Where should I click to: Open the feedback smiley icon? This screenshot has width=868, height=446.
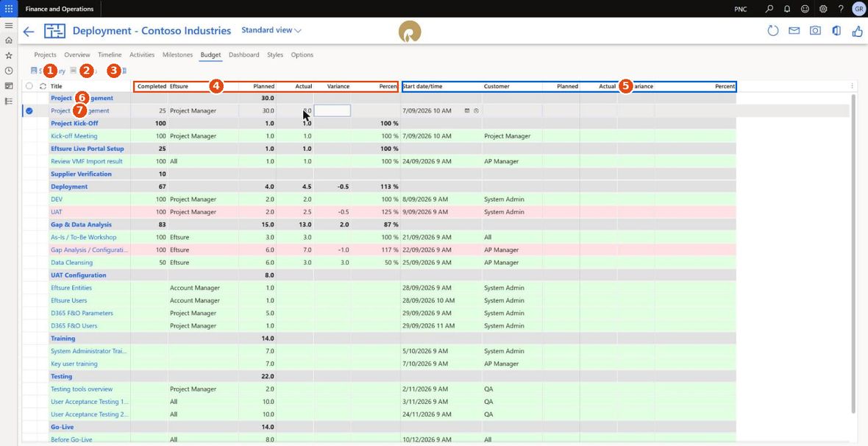click(x=805, y=9)
